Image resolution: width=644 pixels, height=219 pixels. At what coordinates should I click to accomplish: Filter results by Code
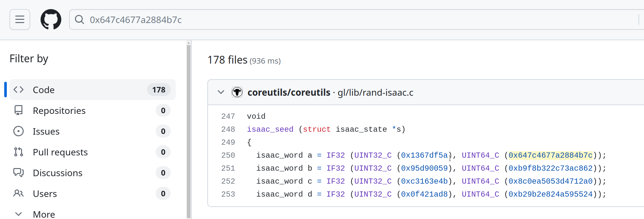[44, 90]
